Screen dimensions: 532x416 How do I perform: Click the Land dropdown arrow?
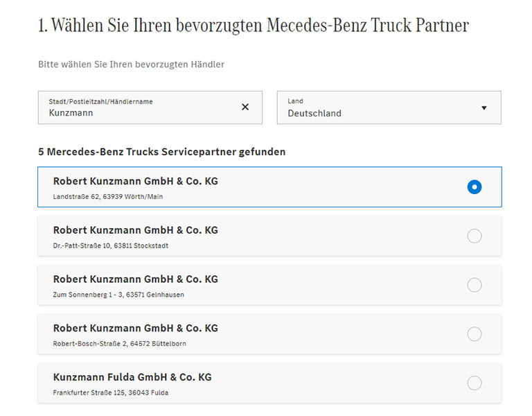click(484, 107)
